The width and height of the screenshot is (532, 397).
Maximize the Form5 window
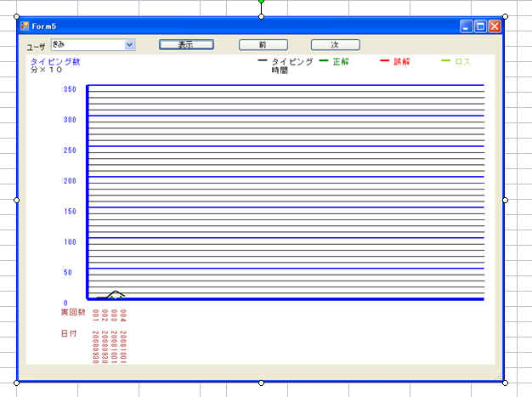point(480,26)
